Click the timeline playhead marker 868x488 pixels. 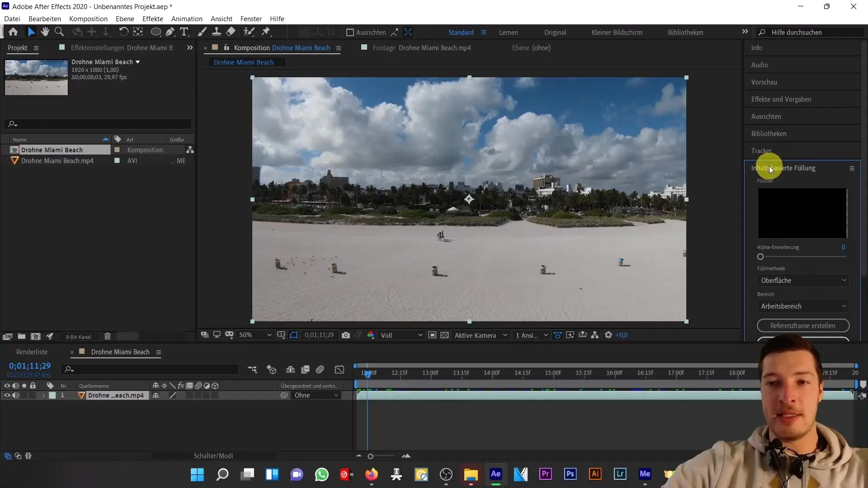click(366, 372)
